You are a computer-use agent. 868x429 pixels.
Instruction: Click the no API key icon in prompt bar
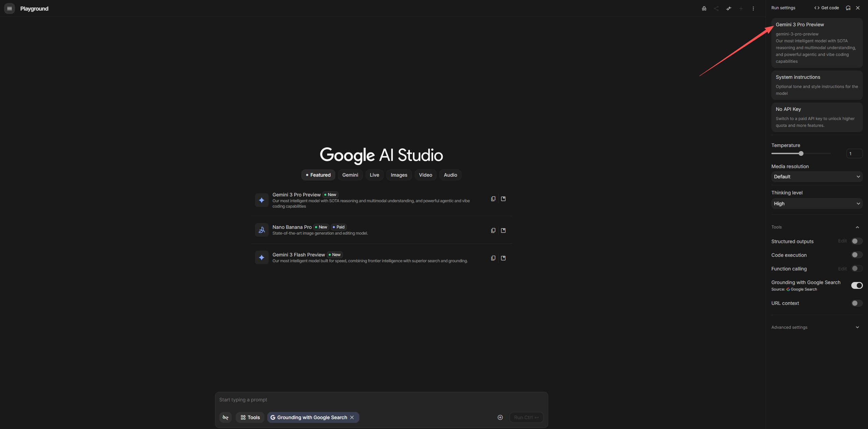coord(225,417)
